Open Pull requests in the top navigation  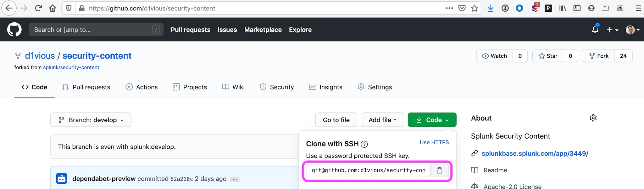point(191,30)
